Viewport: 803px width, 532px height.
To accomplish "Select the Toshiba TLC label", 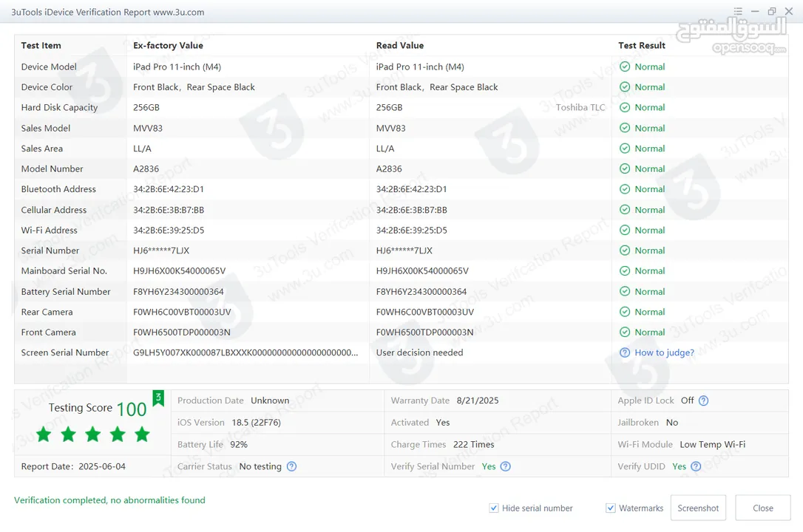I will pos(580,107).
